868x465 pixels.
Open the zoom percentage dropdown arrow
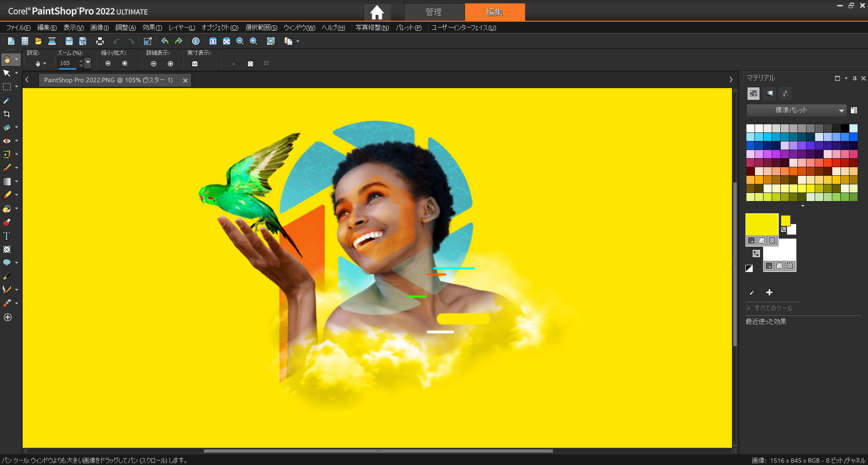click(88, 62)
